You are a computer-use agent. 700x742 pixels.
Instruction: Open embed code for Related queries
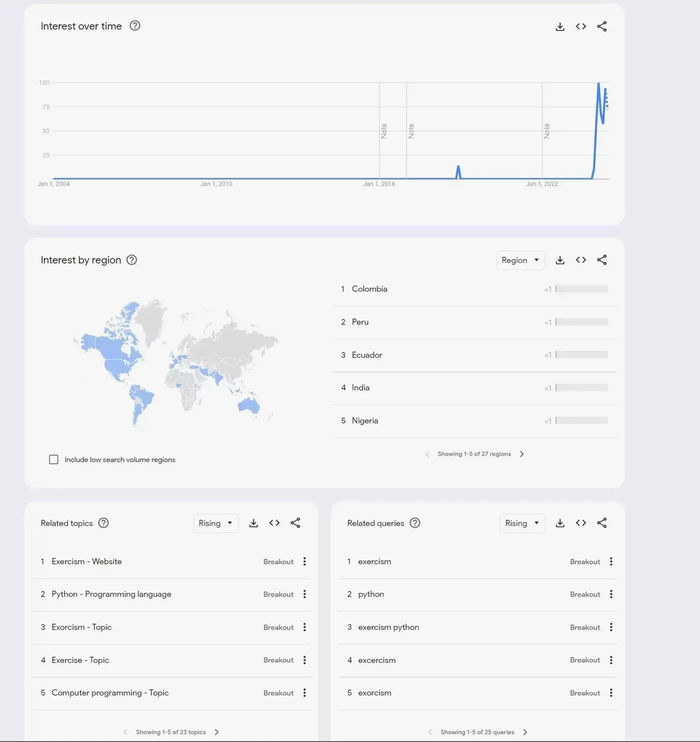(581, 523)
